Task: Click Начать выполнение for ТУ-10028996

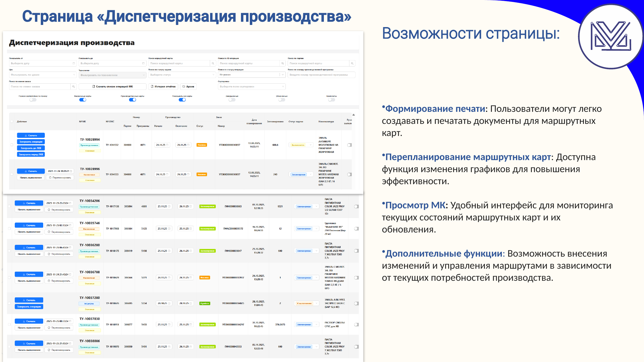Action: click(x=31, y=178)
